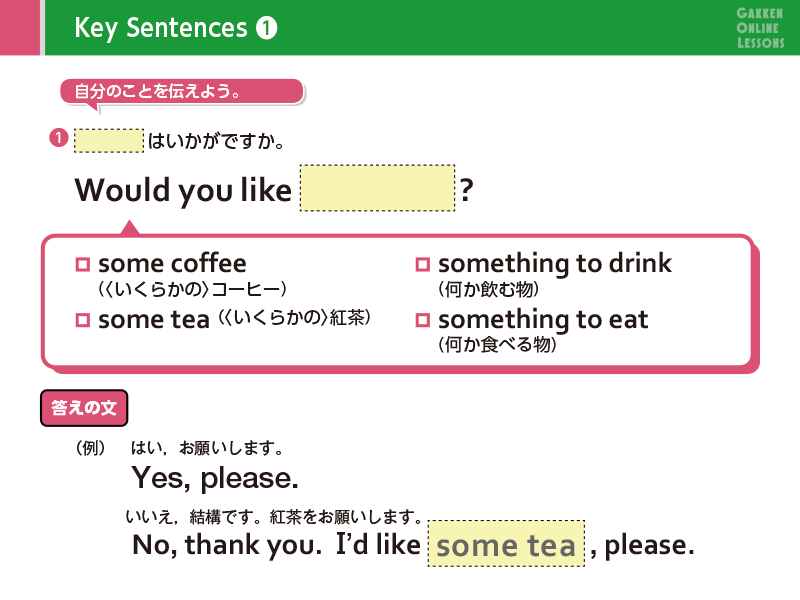Click the small blank before はいかがですか
The height and width of the screenshot is (600, 800).
pyautogui.click(x=109, y=141)
